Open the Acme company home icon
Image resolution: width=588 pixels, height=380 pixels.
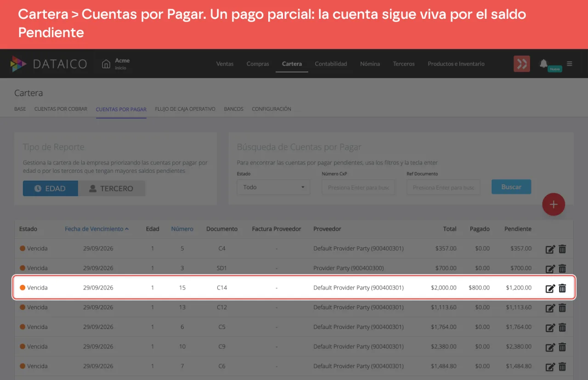106,64
